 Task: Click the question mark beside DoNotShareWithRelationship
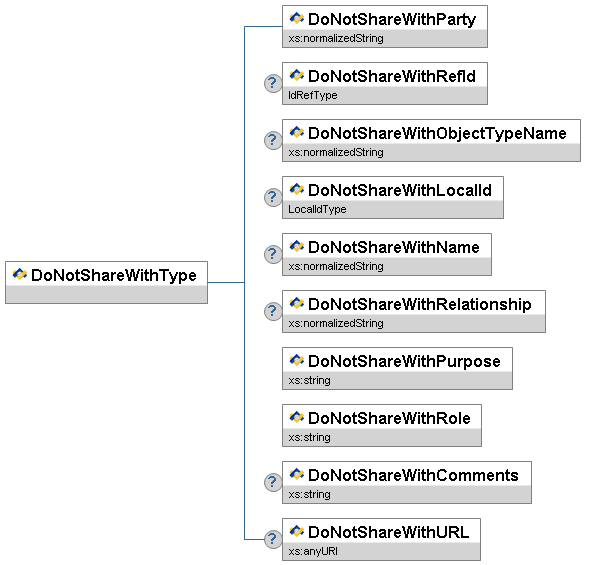(272, 311)
